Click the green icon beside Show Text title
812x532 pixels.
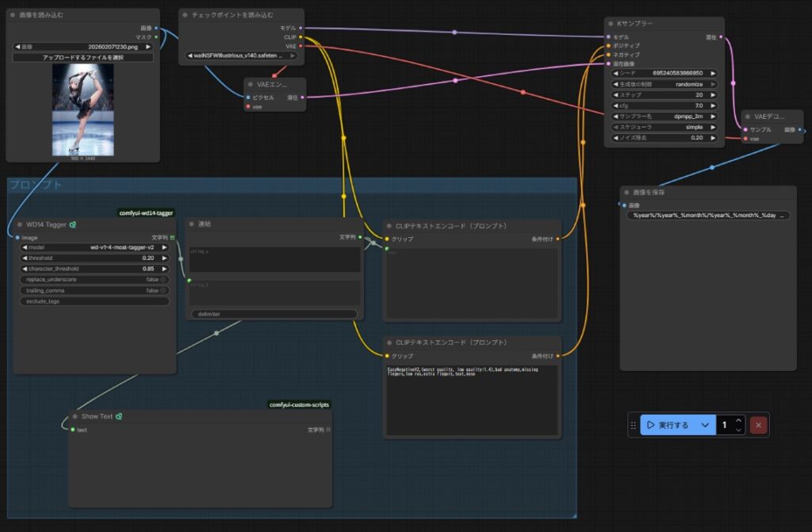pyautogui.click(x=118, y=416)
